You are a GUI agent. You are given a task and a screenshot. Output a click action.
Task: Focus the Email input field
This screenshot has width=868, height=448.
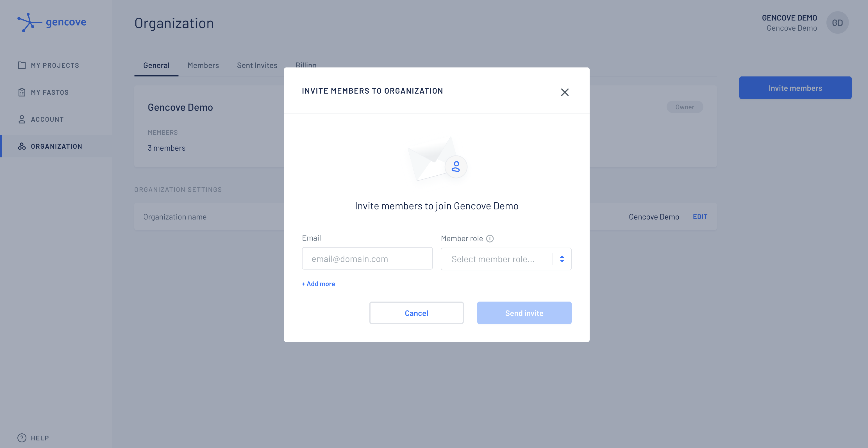coord(367,259)
